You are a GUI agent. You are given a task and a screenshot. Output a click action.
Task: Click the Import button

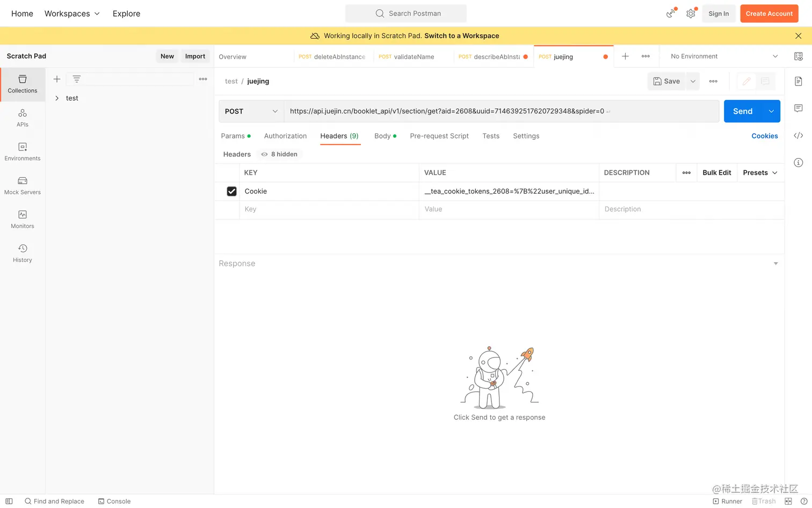pyautogui.click(x=195, y=56)
